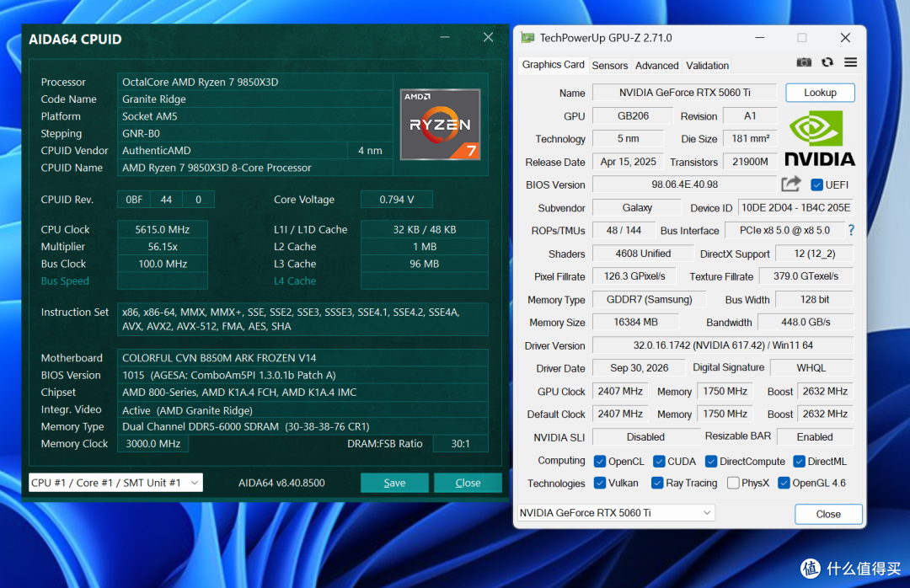
Task: Open the GPU selector dropdown at bottom
Action: tap(616, 512)
